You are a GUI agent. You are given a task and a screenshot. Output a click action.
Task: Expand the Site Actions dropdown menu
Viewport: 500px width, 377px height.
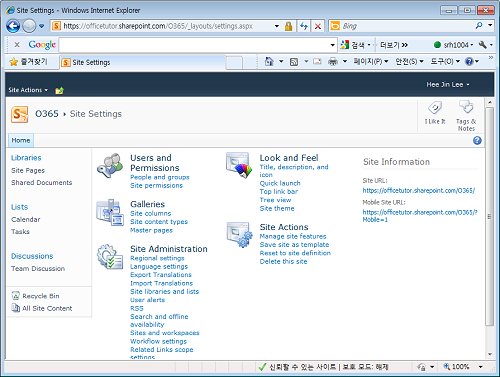coord(28,90)
